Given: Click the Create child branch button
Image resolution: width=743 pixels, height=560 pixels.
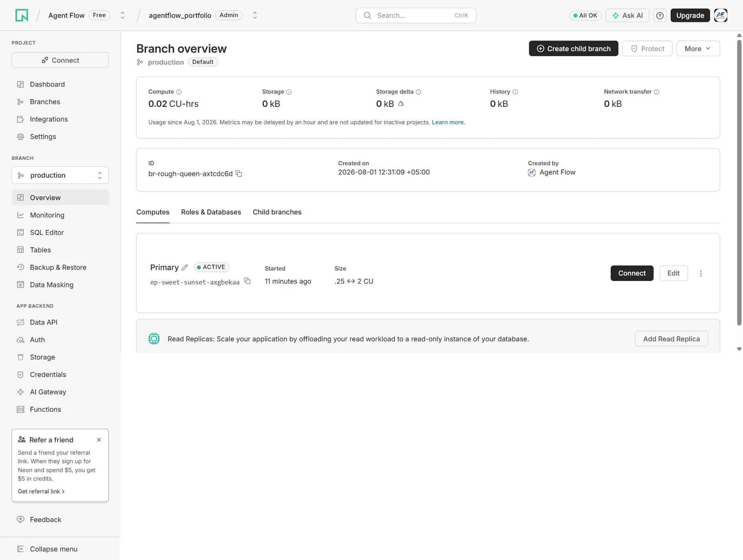Looking at the screenshot, I should click(x=574, y=49).
